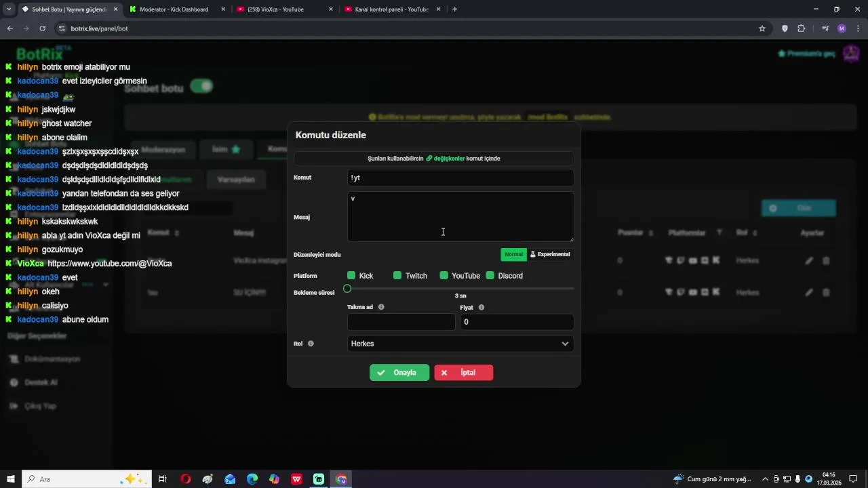Click the browser address bar

pyautogui.click(x=407, y=28)
